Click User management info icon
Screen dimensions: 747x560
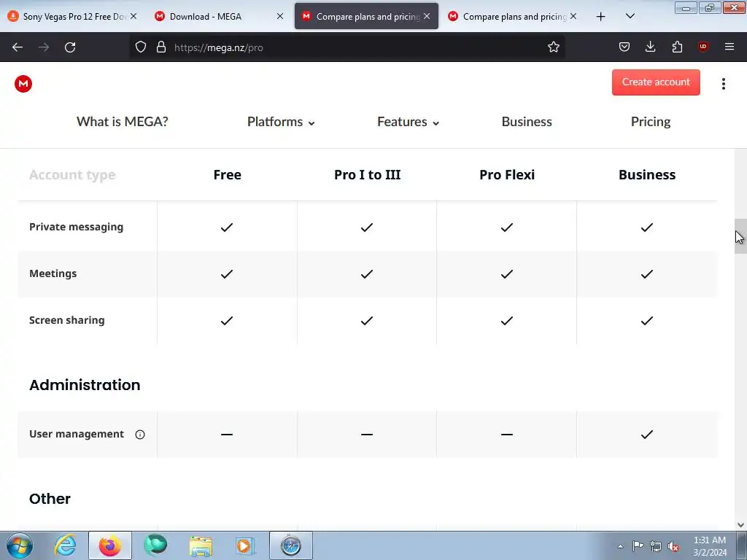(x=139, y=435)
